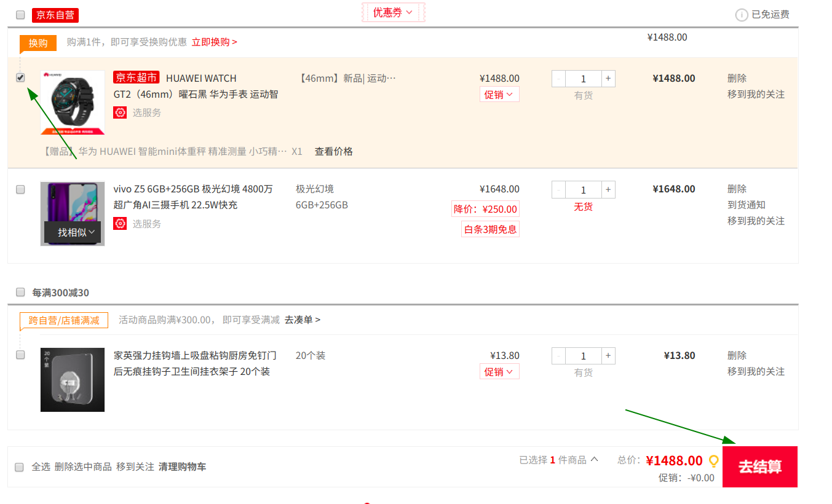
Task: Click the yellow lightbulb icon beside total price
Action: (714, 460)
